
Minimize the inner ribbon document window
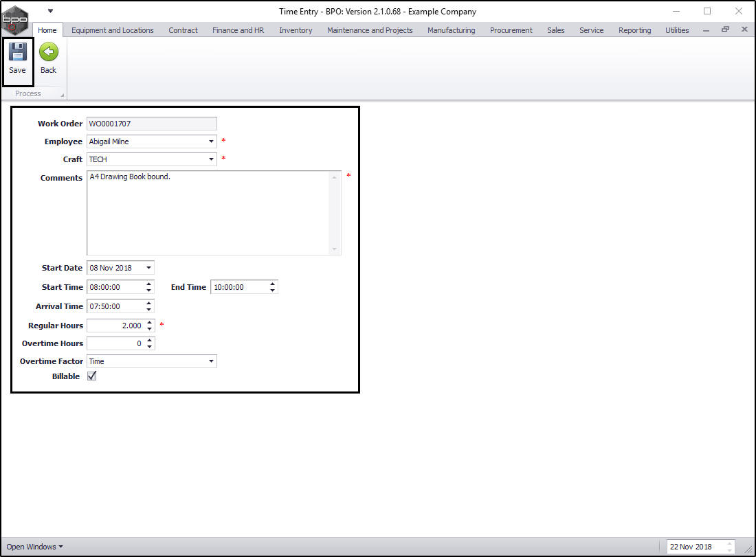(706, 30)
